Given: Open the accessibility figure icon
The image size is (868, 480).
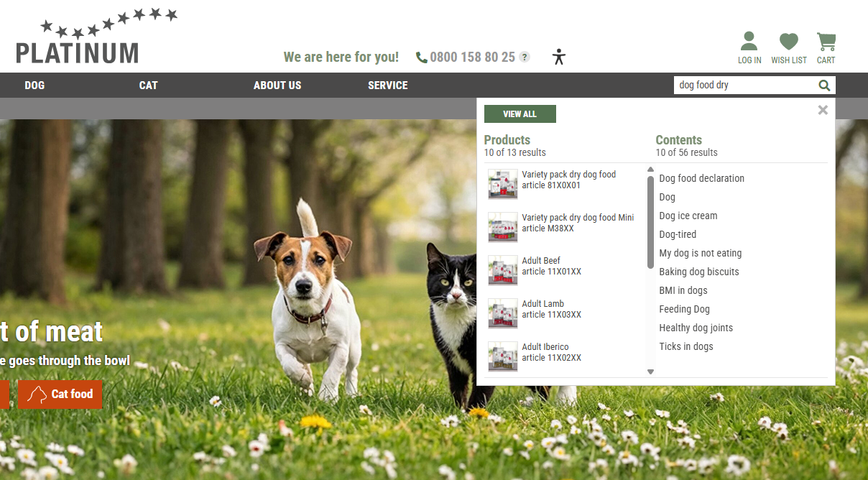Looking at the screenshot, I should [559, 57].
